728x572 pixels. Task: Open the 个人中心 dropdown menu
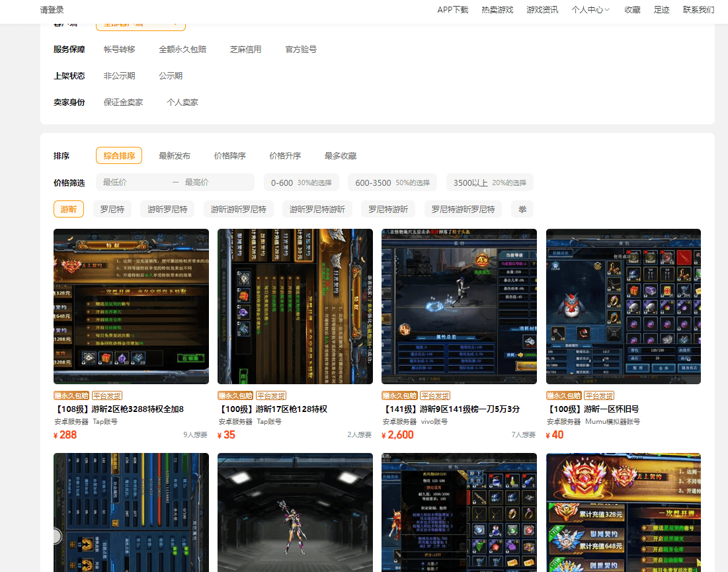click(x=590, y=10)
